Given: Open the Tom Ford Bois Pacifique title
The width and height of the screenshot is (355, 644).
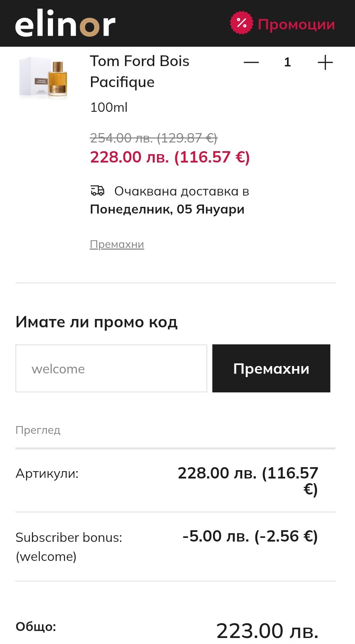Looking at the screenshot, I should point(139,71).
